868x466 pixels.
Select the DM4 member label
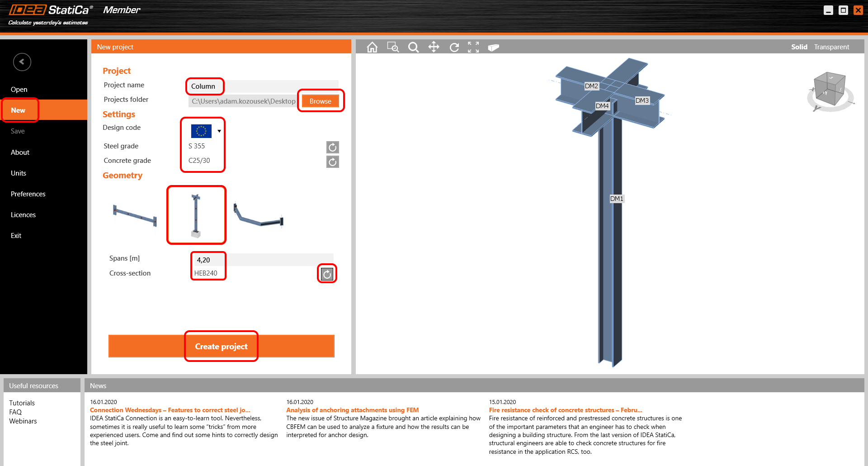coord(602,106)
